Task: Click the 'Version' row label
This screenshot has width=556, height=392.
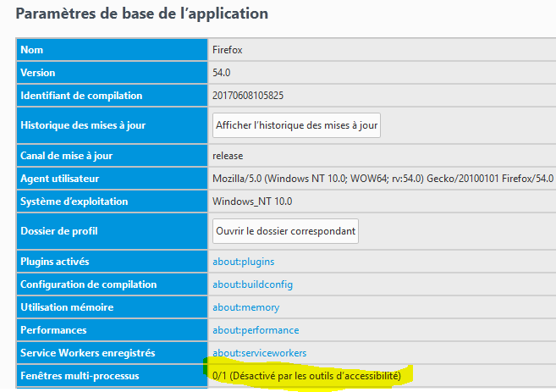Action: [37, 73]
